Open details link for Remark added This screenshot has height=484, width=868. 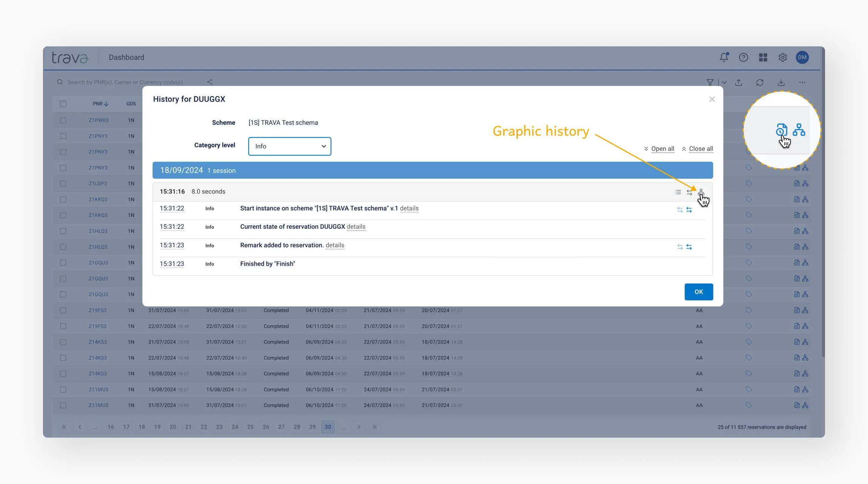pos(335,245)
